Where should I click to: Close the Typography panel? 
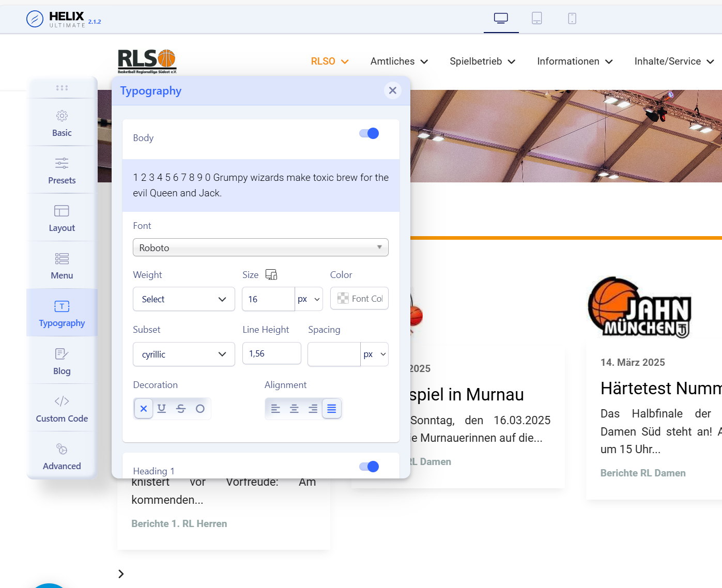[392, 90]
